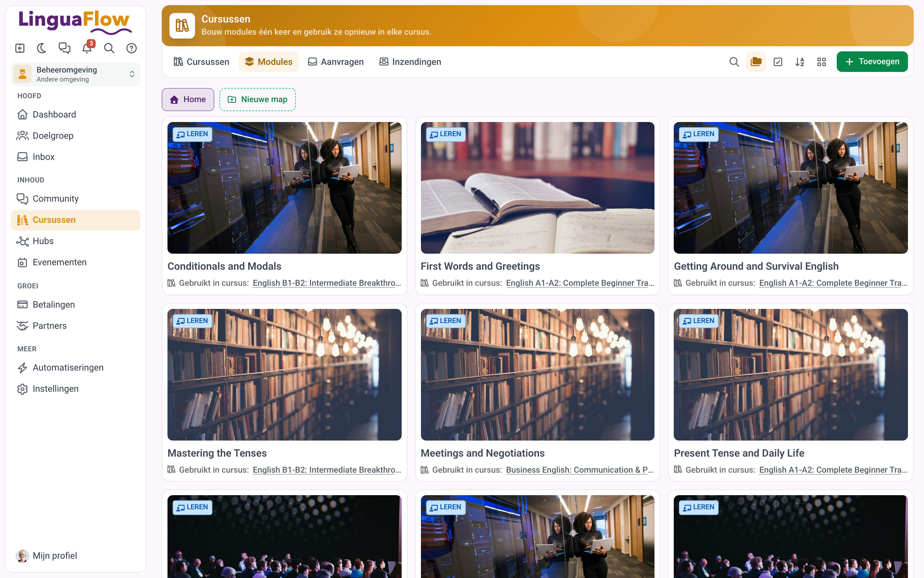Open the Conditionals and Modals thumbnail
Screen dimensions: 924x578
click(x=285, y=188)
